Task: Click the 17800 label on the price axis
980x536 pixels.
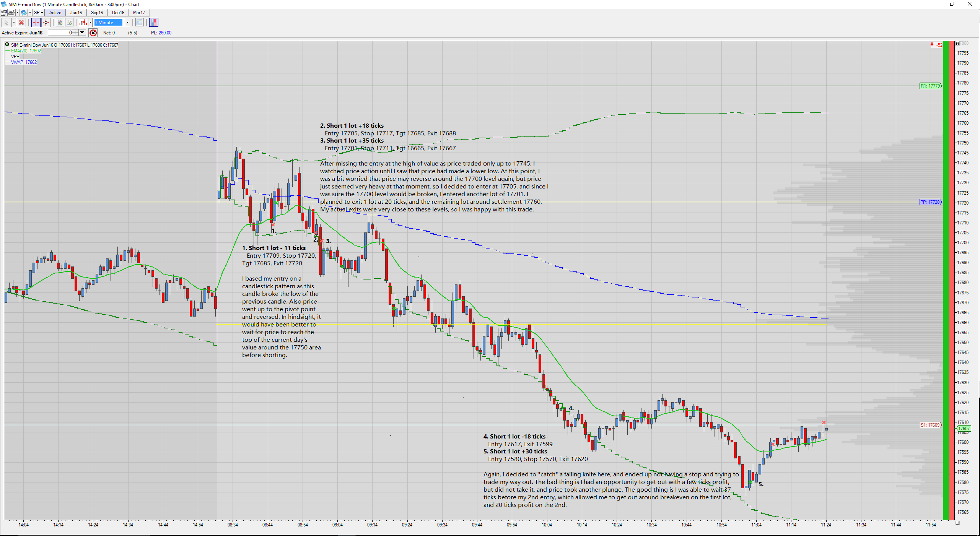Action: coord(964,43)
